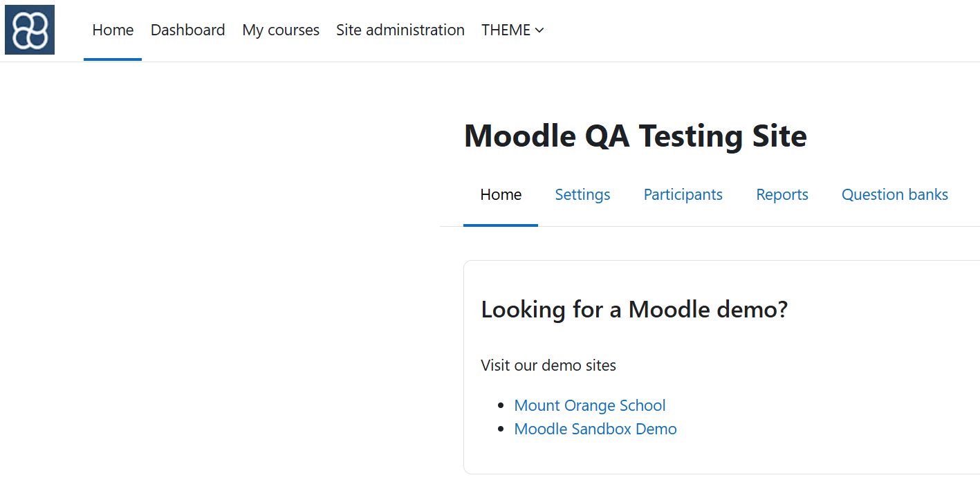980x500 pixels.
Task: Open the Question banks tab
Action: coord(895,195)
